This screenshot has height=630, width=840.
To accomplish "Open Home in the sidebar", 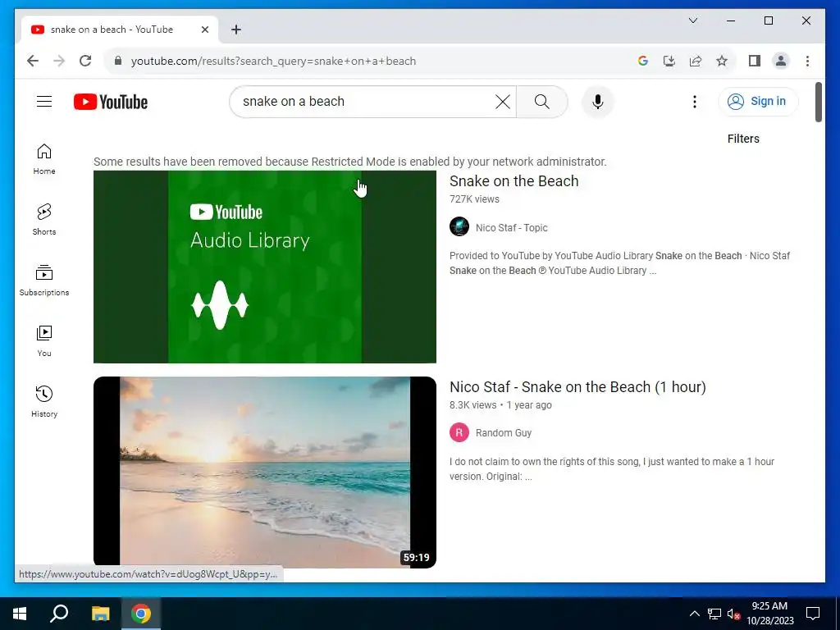I will click(44, 159).
